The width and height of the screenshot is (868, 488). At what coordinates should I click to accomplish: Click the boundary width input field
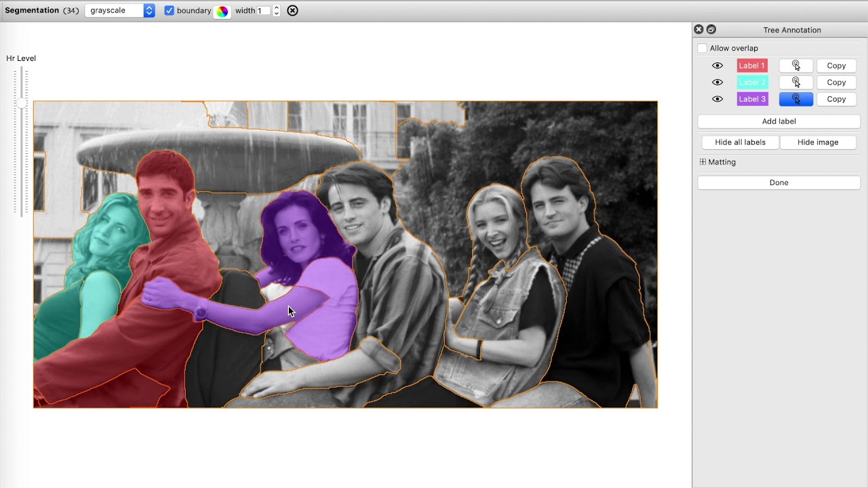(263, 11)
